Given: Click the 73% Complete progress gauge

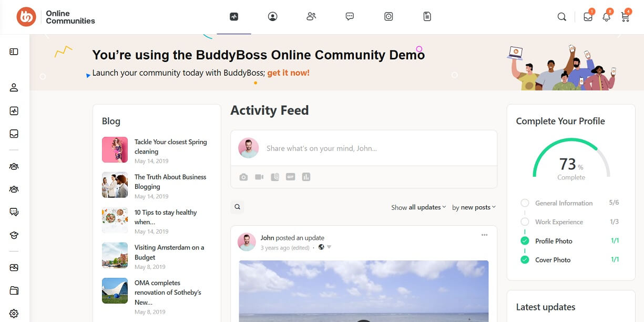Looking at the screenshot, I should 571,159.
